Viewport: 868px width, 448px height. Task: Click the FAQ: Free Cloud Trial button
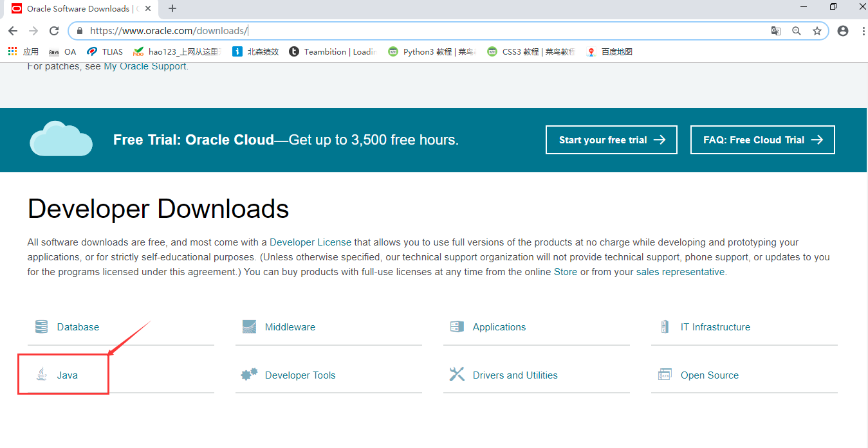(762, 139)
